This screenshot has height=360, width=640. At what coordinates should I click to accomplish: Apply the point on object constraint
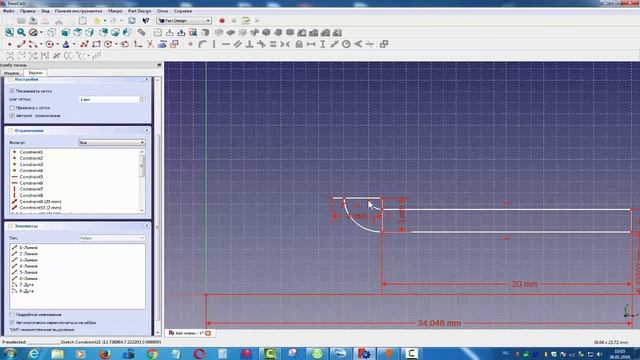point(202,44)
